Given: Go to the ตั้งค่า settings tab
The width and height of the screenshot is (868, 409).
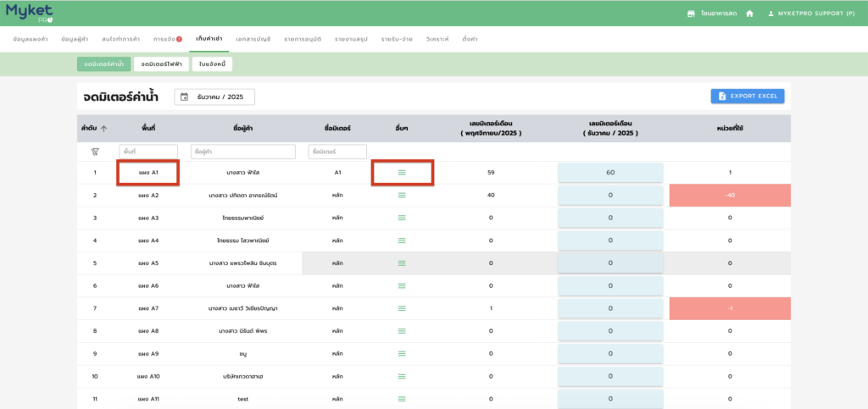Looking at the screenshot, I should pos(470,39).
